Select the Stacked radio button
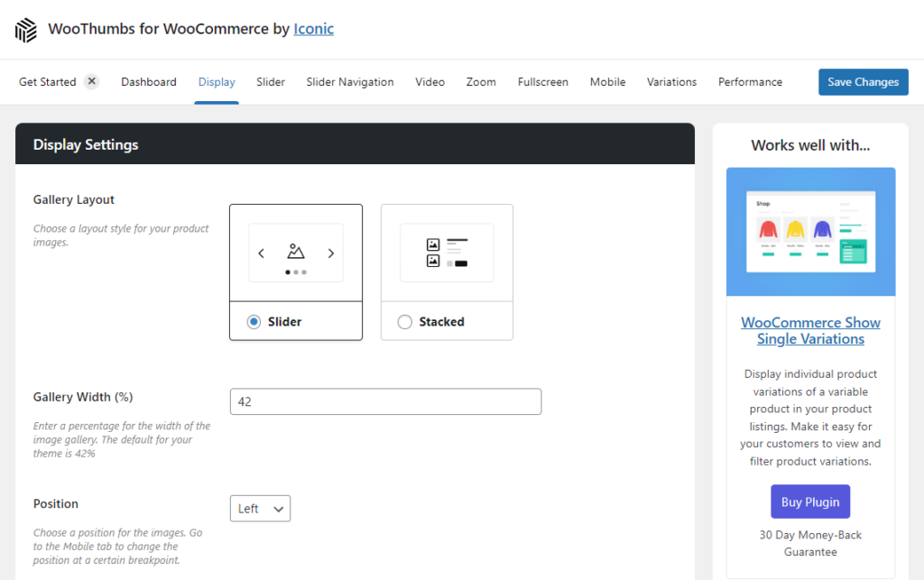This screenshot has height=580, width=924. [404, 322]
